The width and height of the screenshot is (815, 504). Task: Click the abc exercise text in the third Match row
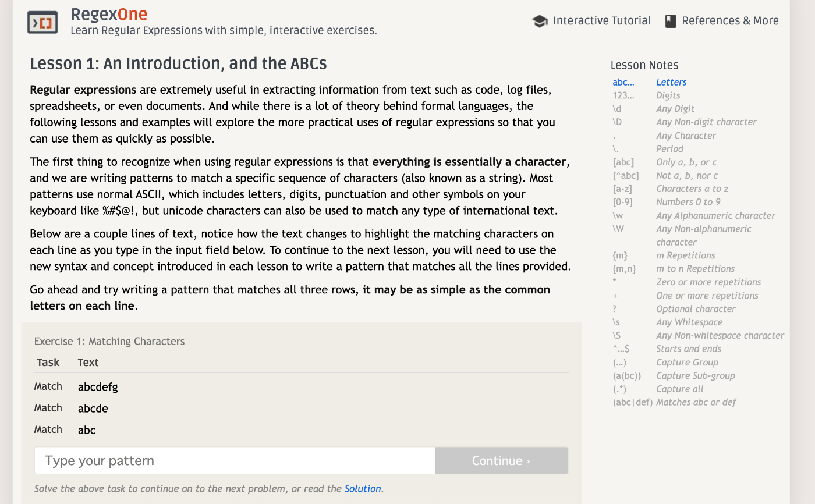tap(87, 430)
